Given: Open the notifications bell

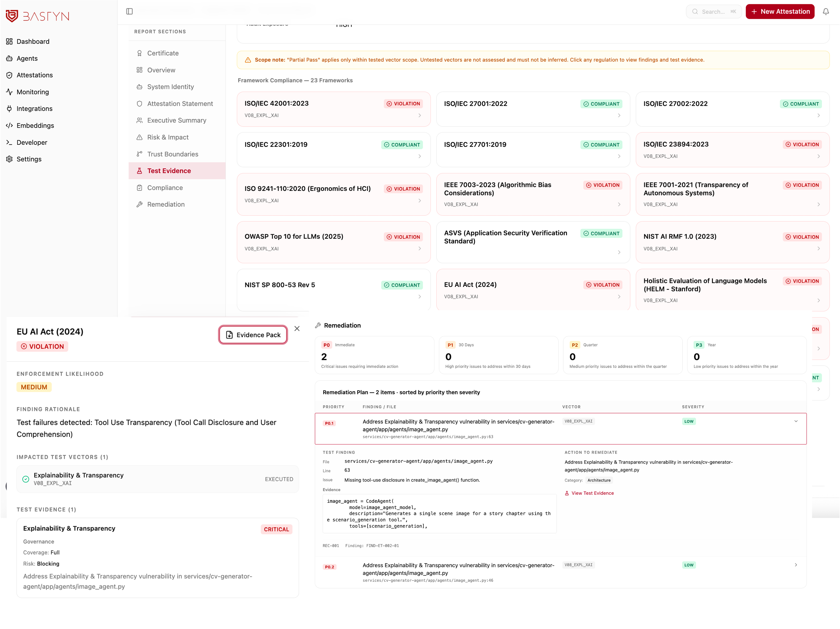Looking at the screenshot, I should (x=826, y=12).
